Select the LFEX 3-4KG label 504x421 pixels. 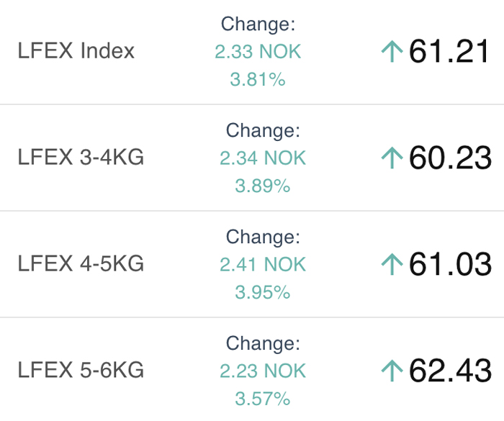pyautogui.click(x=81, y=157)
